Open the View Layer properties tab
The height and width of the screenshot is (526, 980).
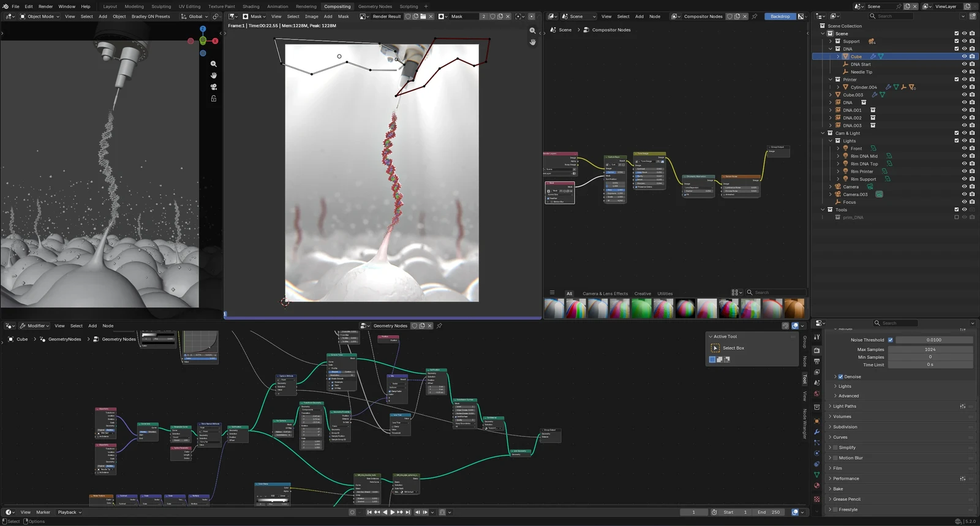pos(816,372)
